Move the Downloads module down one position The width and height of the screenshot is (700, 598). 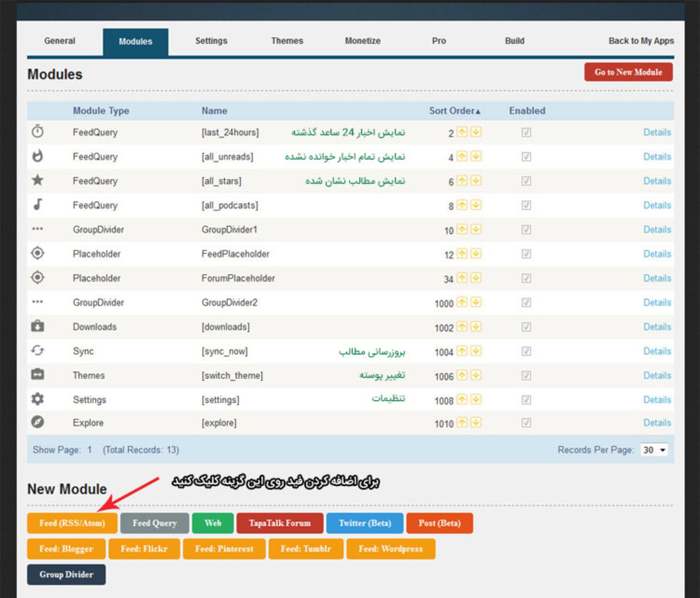476,327
